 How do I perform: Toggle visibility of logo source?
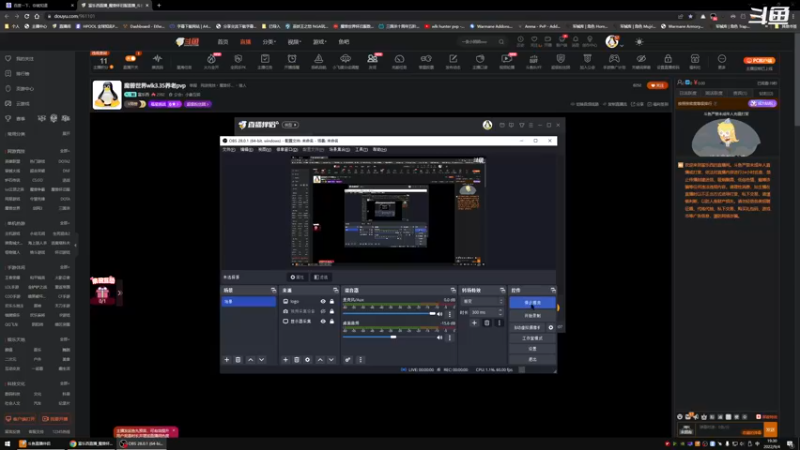(323, 302)
